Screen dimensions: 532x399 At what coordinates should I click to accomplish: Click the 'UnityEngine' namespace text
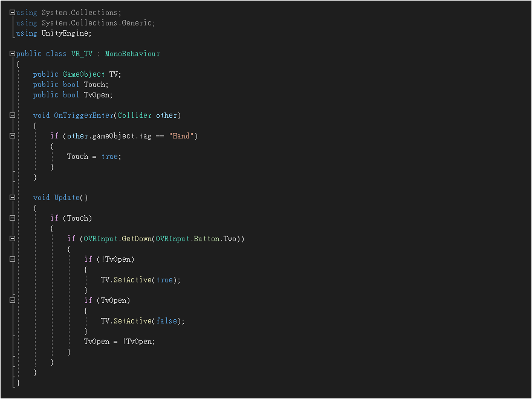point(65,33)
